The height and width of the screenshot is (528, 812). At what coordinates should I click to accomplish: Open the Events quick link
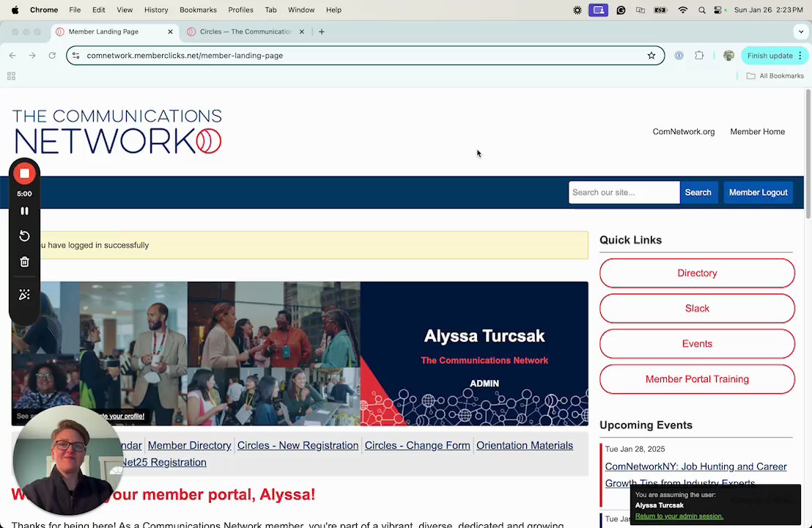[x=697, y=343]
